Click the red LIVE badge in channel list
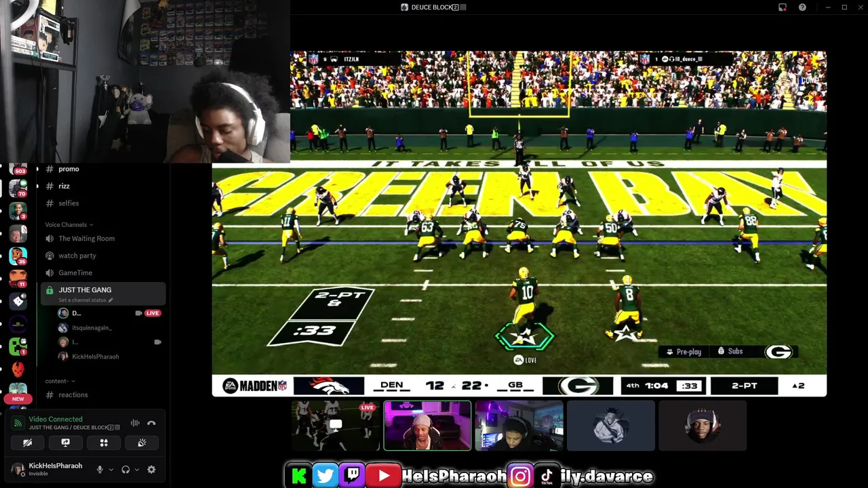Screen dimensions: 868x488 (153, 313)
